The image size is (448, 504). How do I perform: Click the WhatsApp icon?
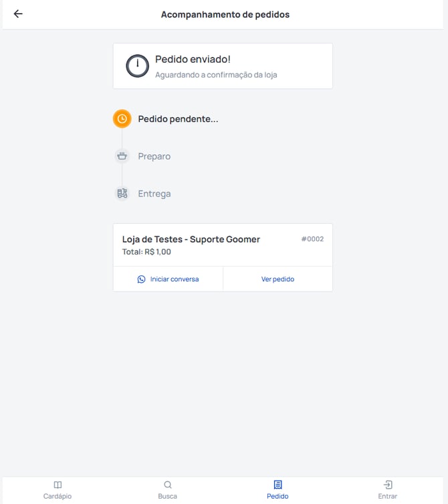[x=141, y=279]
